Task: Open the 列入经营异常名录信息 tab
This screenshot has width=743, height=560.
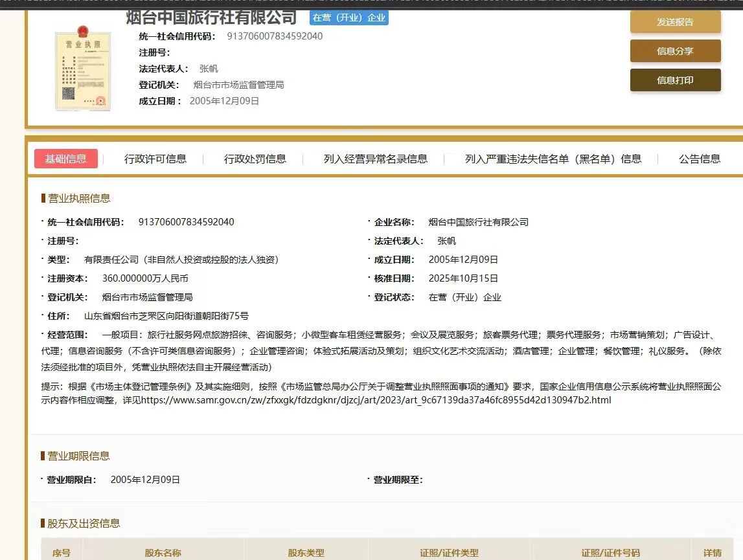Action: [x=375, y=159]
